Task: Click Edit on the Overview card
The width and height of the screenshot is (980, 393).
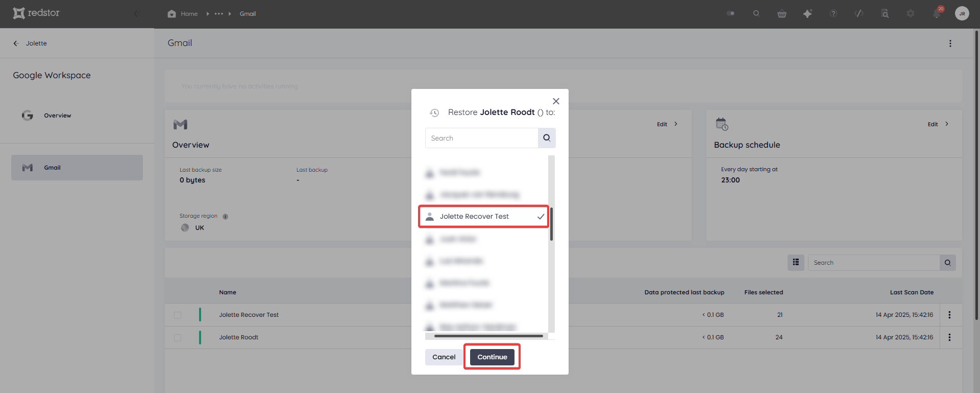Action: pyautogui.click(x=667, y=124)
